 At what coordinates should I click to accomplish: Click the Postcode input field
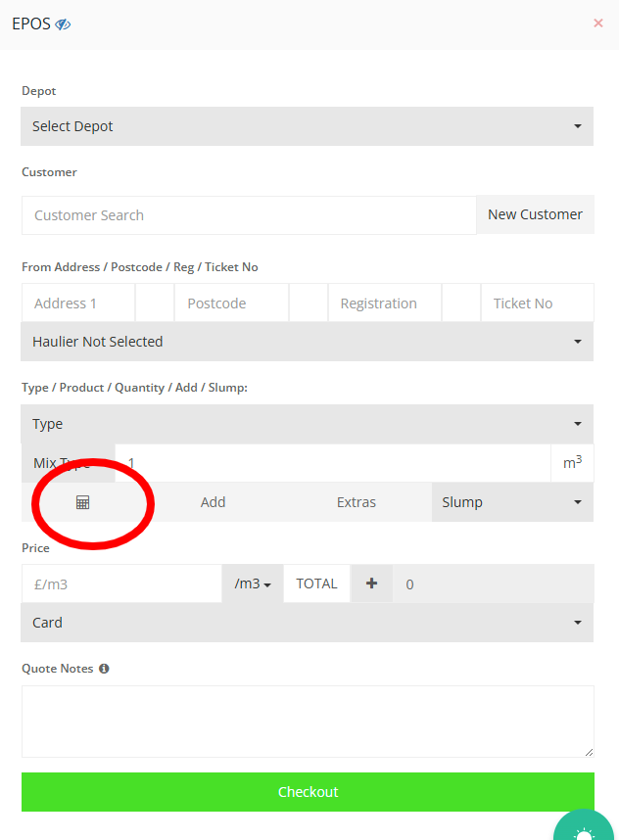click(x=231, y=303)
